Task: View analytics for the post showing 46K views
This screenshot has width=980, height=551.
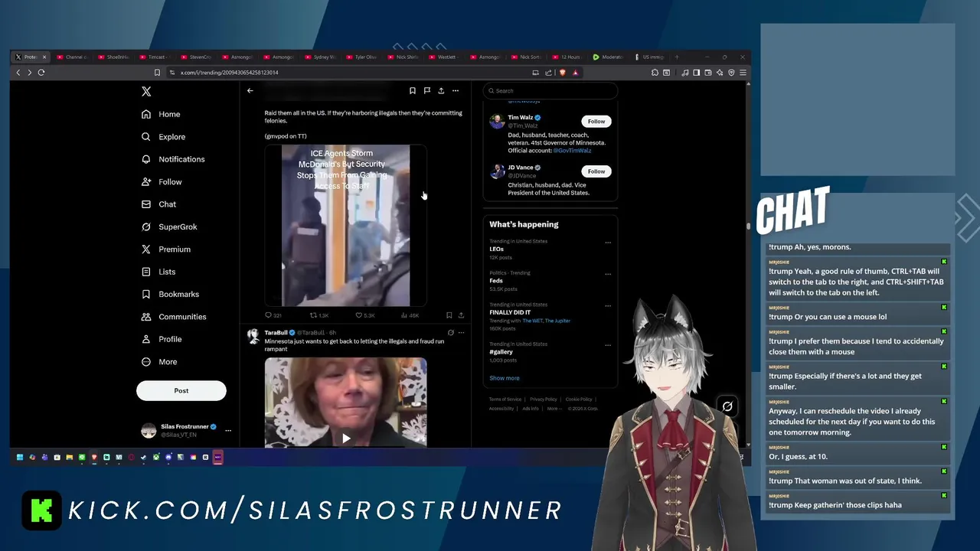Action: [x=410, y=315]
